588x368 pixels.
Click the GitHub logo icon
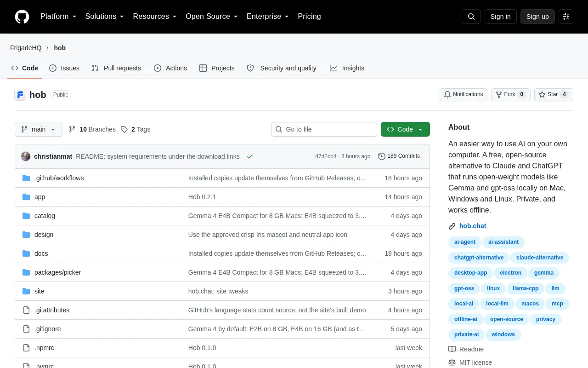(x=22, y=17)
